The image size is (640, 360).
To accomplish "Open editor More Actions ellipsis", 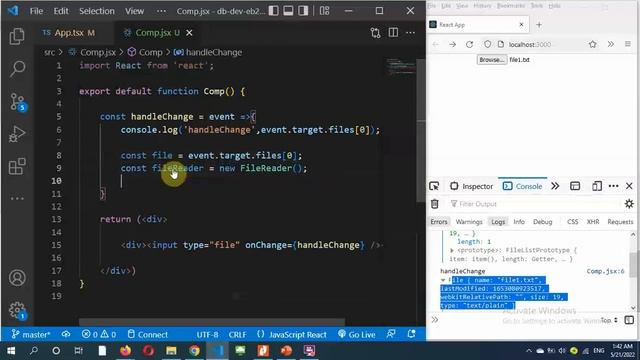I will [410, 33].
